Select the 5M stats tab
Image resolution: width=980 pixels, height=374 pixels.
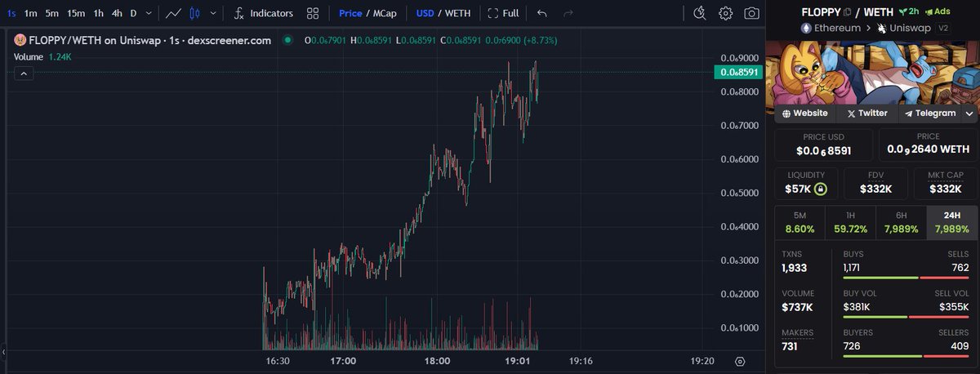pyautogui.click(x=799, y=223)
